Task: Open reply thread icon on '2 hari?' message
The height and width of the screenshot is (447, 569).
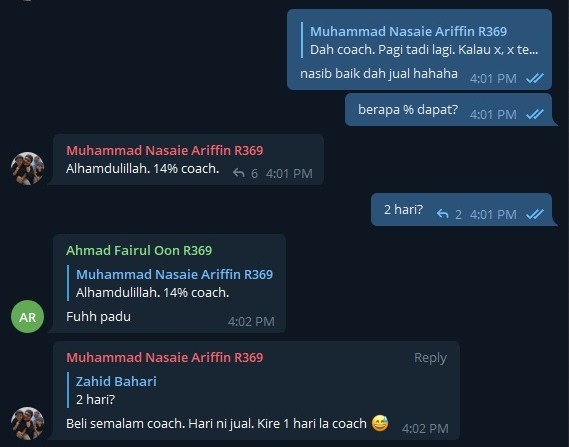Action: coord(442,214)
